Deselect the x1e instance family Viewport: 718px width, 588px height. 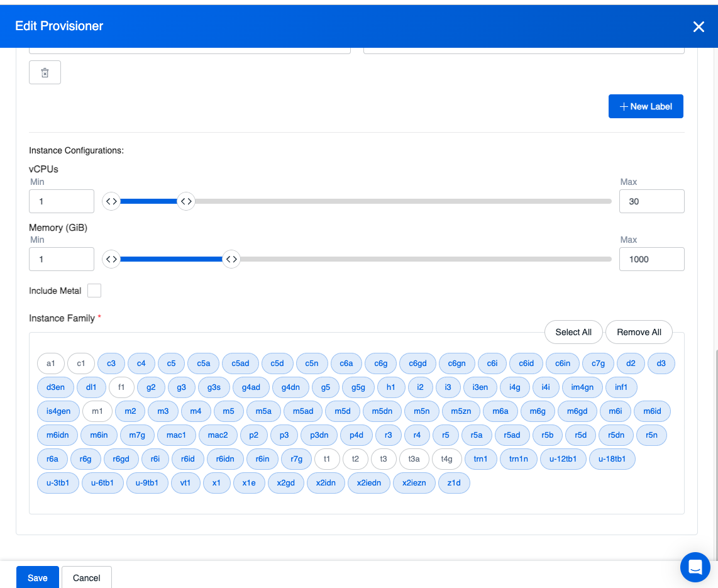point(249,482)
